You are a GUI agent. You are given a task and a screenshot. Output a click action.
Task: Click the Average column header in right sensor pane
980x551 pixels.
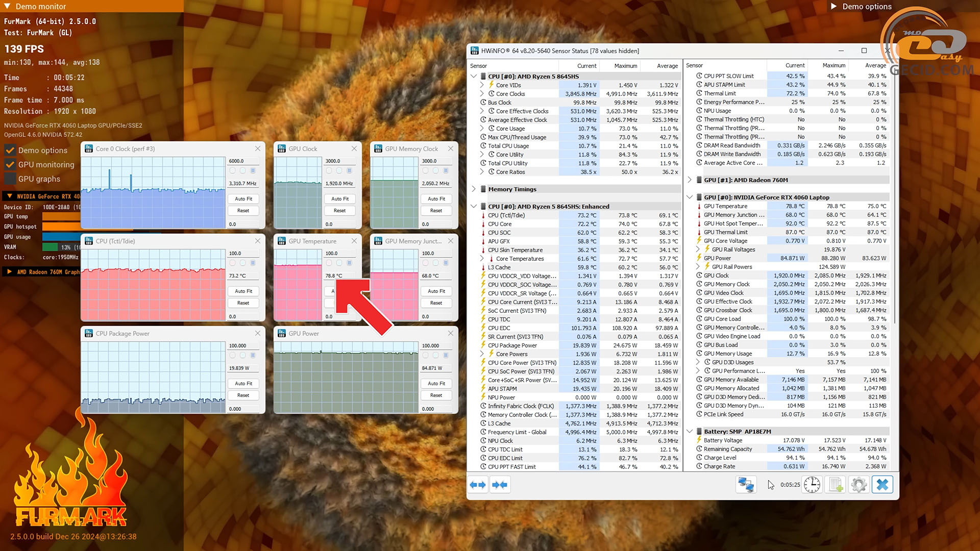(869, 65)
